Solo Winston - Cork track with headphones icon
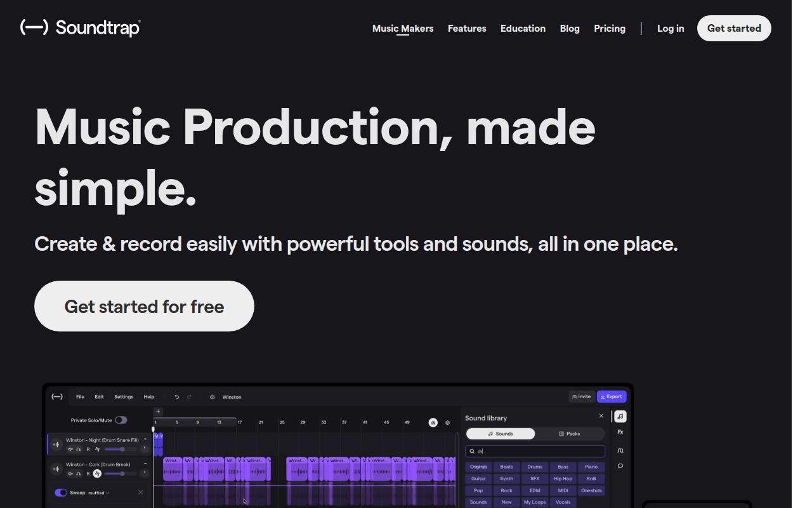The image size is (812, 508). tap(79, 474)
